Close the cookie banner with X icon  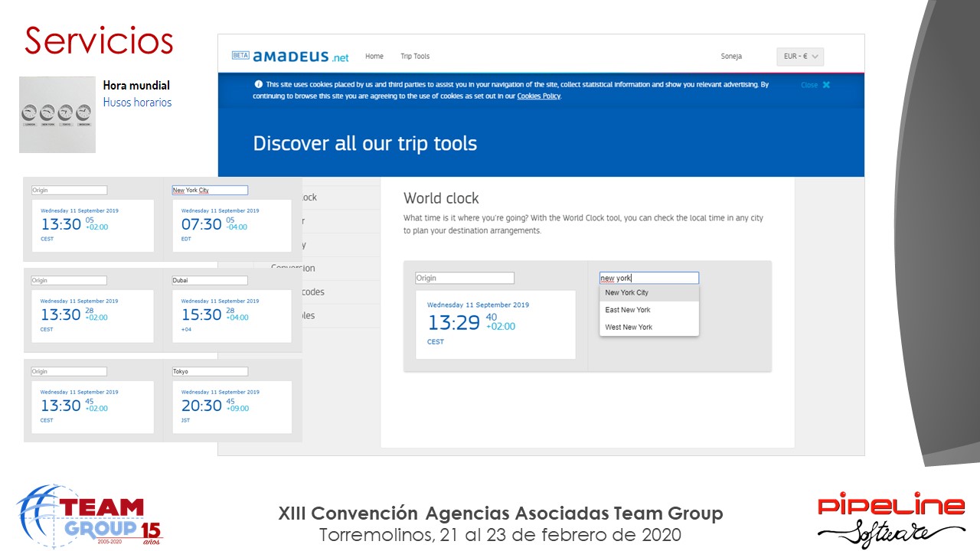[x=826, y=85]
